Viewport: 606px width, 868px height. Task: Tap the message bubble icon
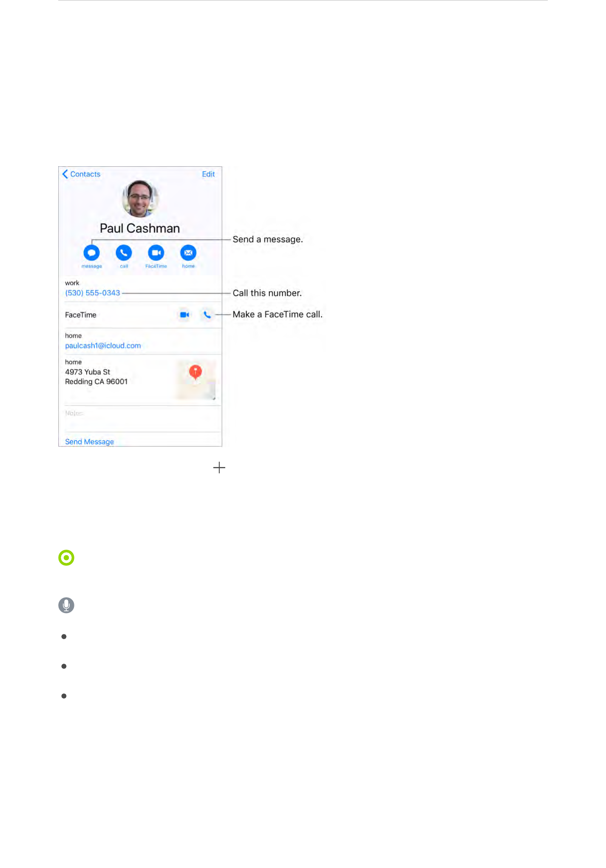[x=91, y=253]
